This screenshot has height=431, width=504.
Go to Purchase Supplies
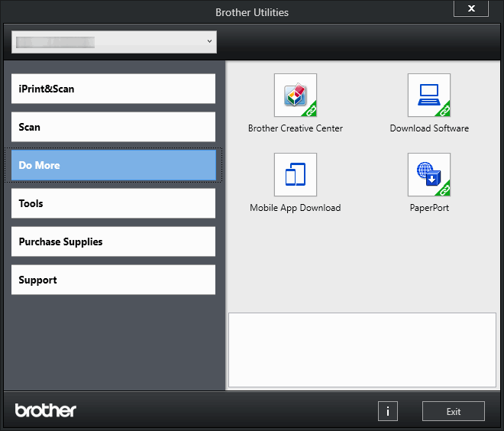coord(113,241)
